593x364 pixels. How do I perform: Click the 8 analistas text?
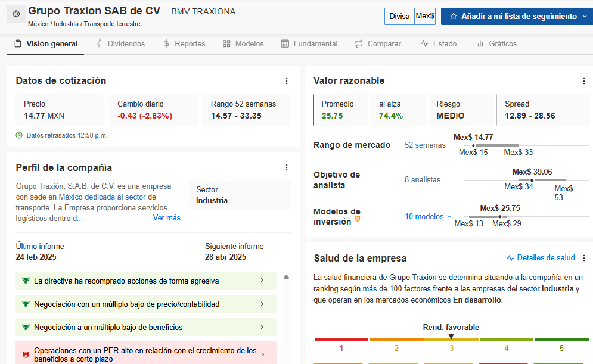tap(423, 179)
